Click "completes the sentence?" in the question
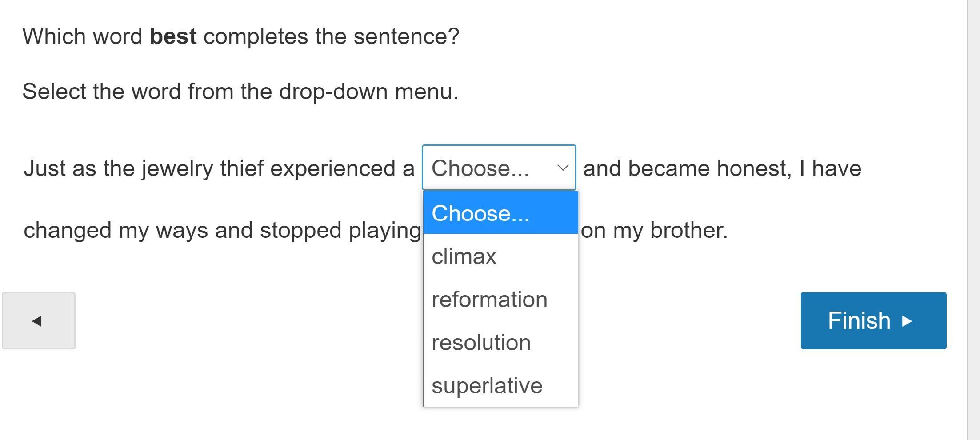The width and height of the screenshot is (980, 440). coord(331,36)
